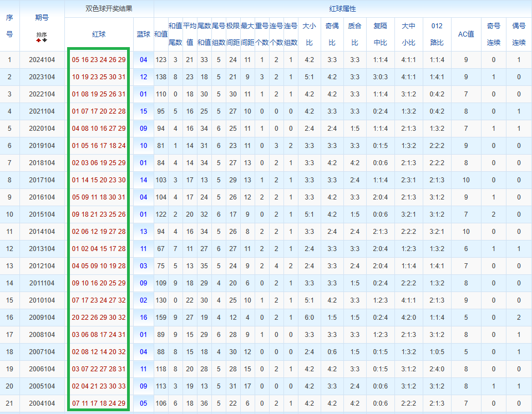The height and width of the screenshot is (414, 532).
Task: Select the 奇偶比 column header
Action: point(332,34)
